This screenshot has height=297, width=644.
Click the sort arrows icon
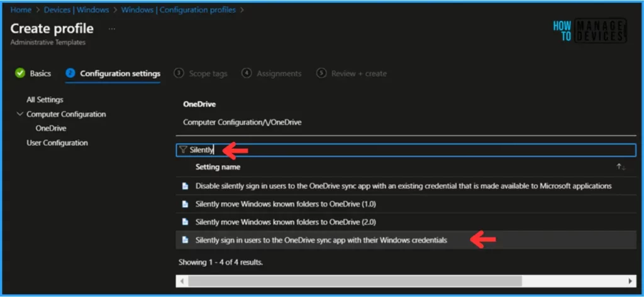click(x=621, y=167)
